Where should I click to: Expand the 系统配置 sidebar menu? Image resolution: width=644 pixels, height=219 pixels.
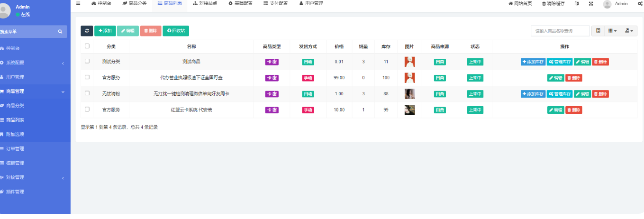[33, 63]
